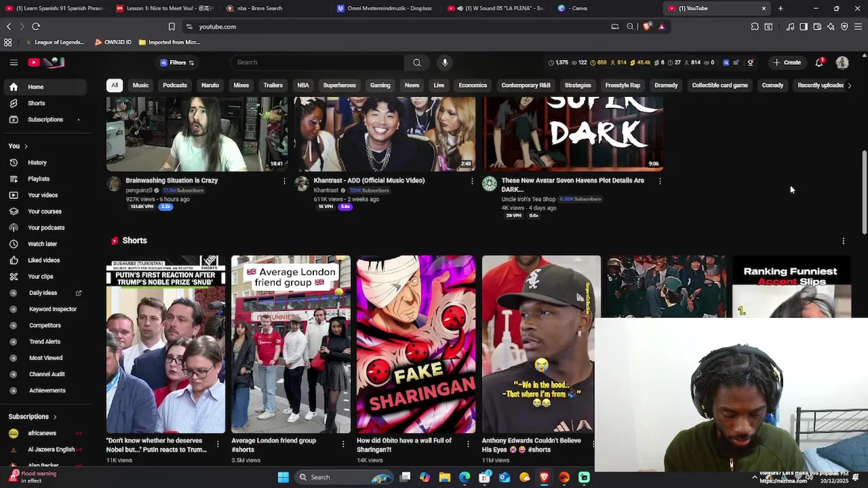Open Shorts shelf three-dot menu
This screenshot has width=868, height=488.
click(843, 241)
